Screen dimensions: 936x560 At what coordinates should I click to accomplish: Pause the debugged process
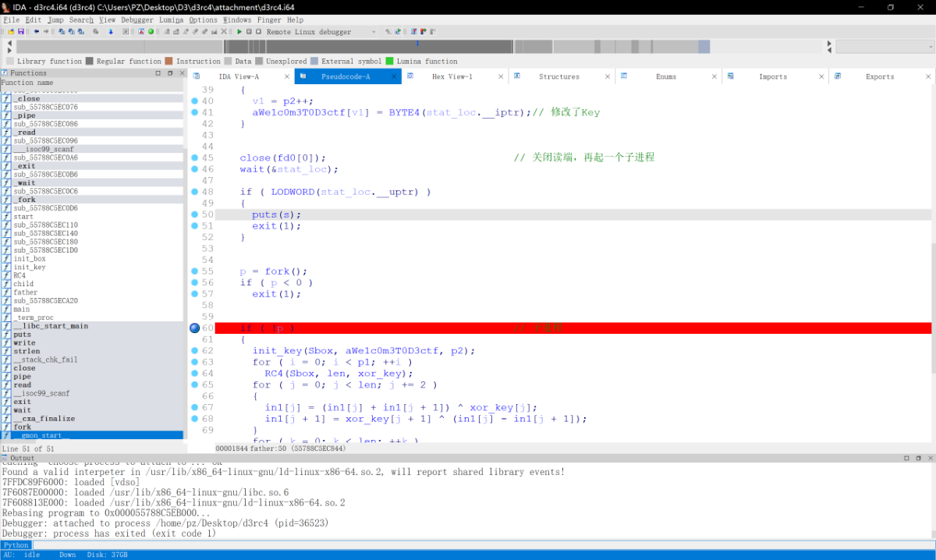point(249,32)
